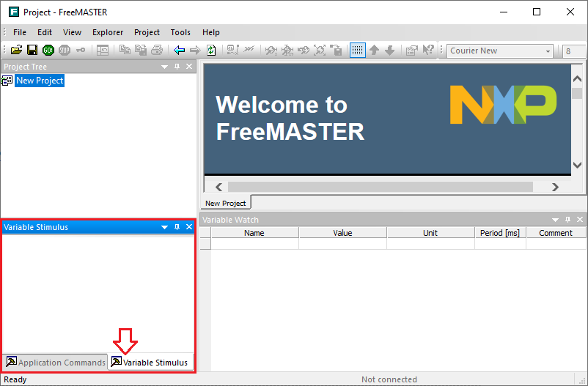588x386 pixels.
Task: Open the Explorer menu
Action: click(x=108, y=32)
